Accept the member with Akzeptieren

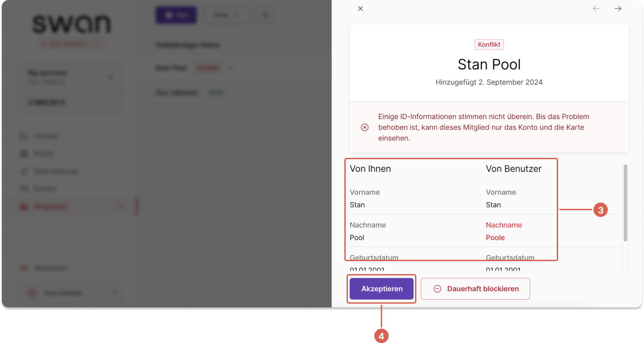click(x=382, y=289)
